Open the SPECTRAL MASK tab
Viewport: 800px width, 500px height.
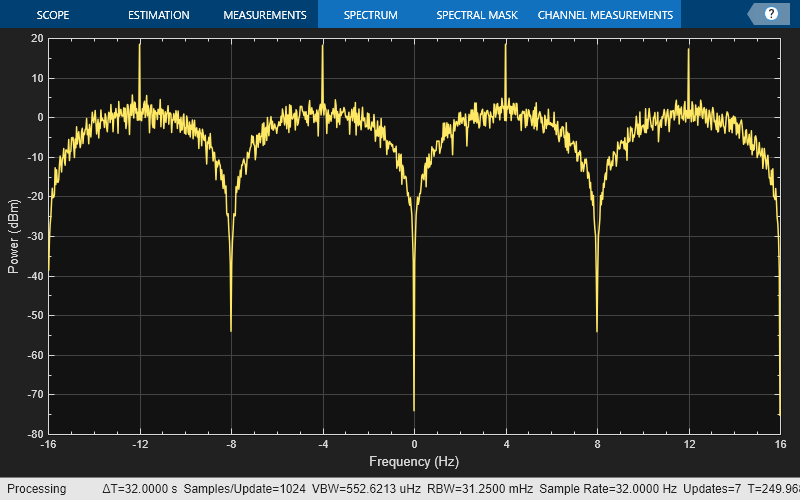(x=476, y=15)
